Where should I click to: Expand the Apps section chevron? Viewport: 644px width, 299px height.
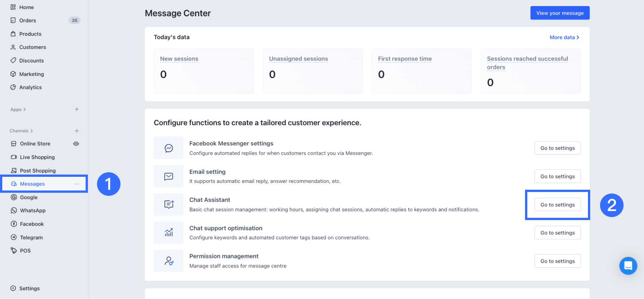tap(25, 110)
